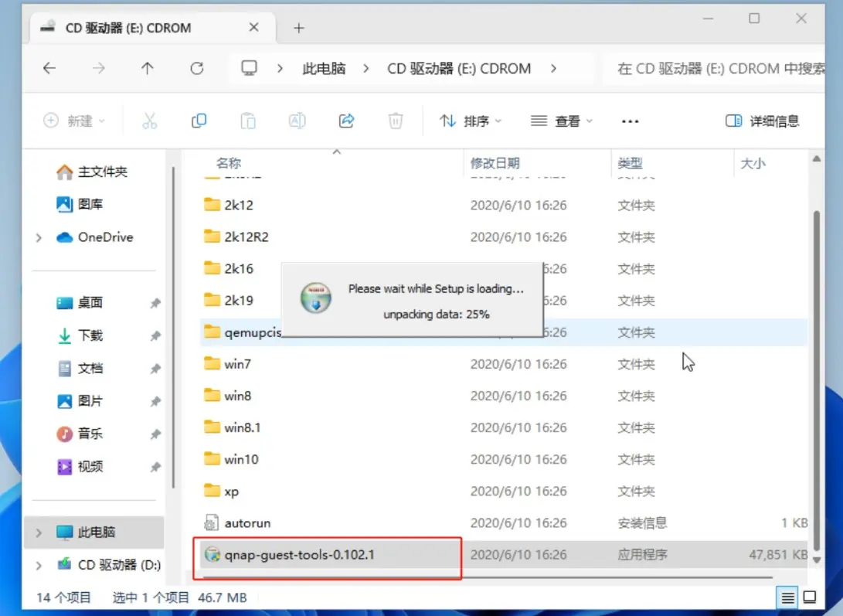Open the 排序 sort dropdown

[471, 121]
